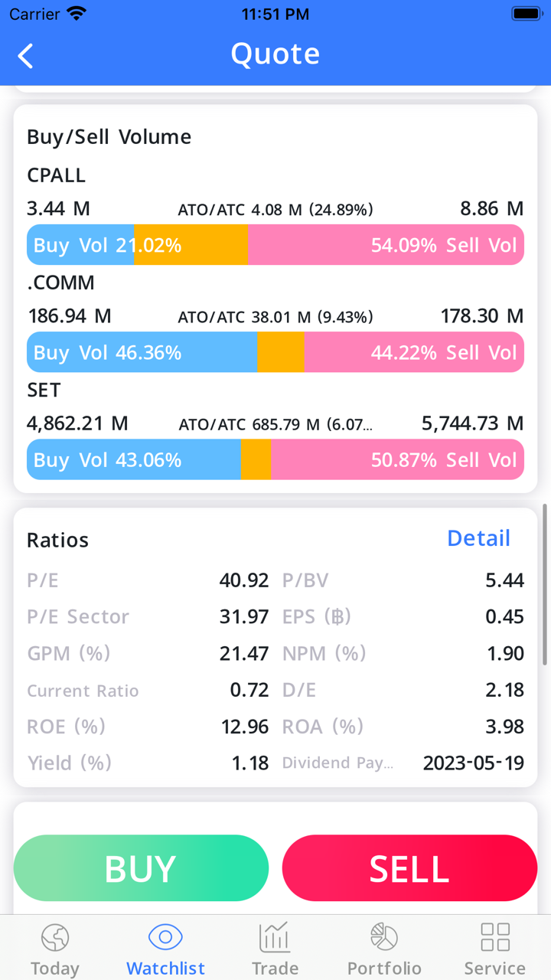Tap SET pink 50.87% Sell Vol segment
Screen dimensions: 551x980
tap(397, 459)
